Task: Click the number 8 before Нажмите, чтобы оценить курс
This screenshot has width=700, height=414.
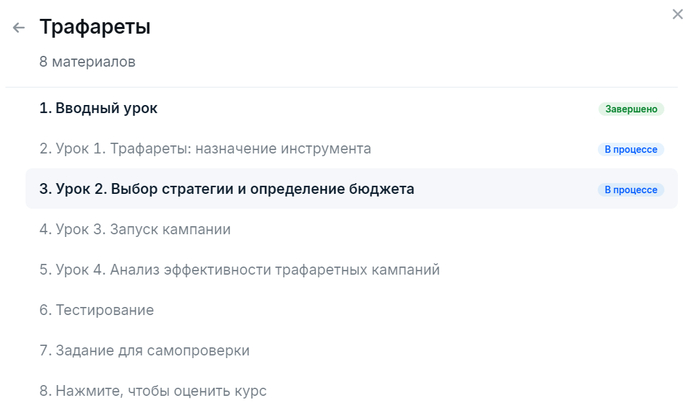Action: tap(44, 391)
